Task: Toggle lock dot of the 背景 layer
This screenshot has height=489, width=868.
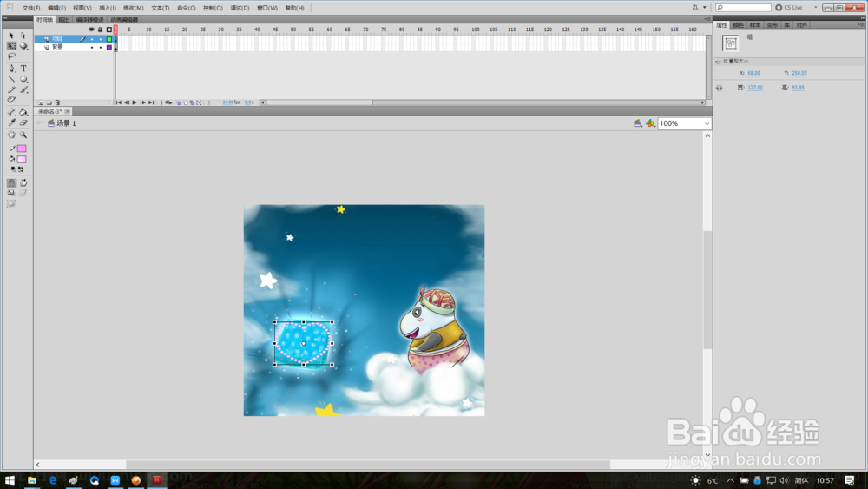Action: pos(100,48)
